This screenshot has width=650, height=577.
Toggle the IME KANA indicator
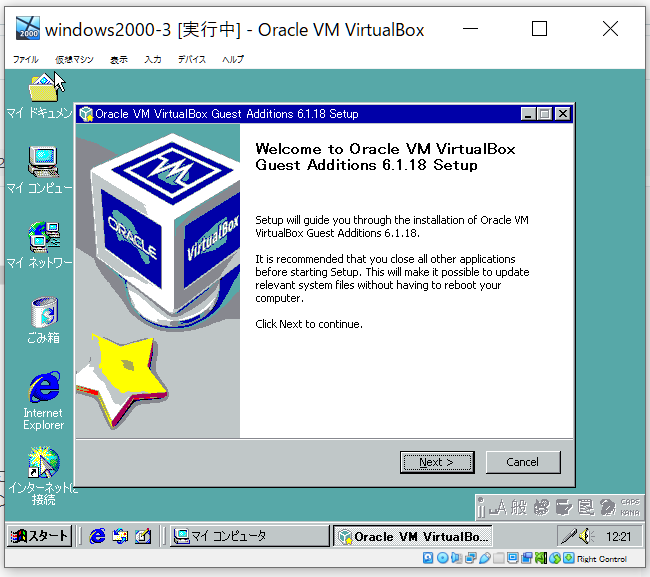click(630, 513)
